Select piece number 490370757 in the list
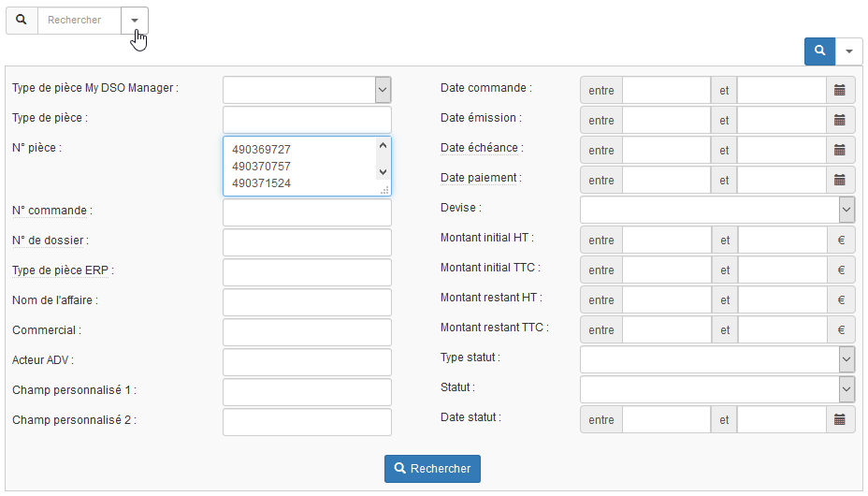The height and width of the screenshot is (496, 868). click(262, 166)
